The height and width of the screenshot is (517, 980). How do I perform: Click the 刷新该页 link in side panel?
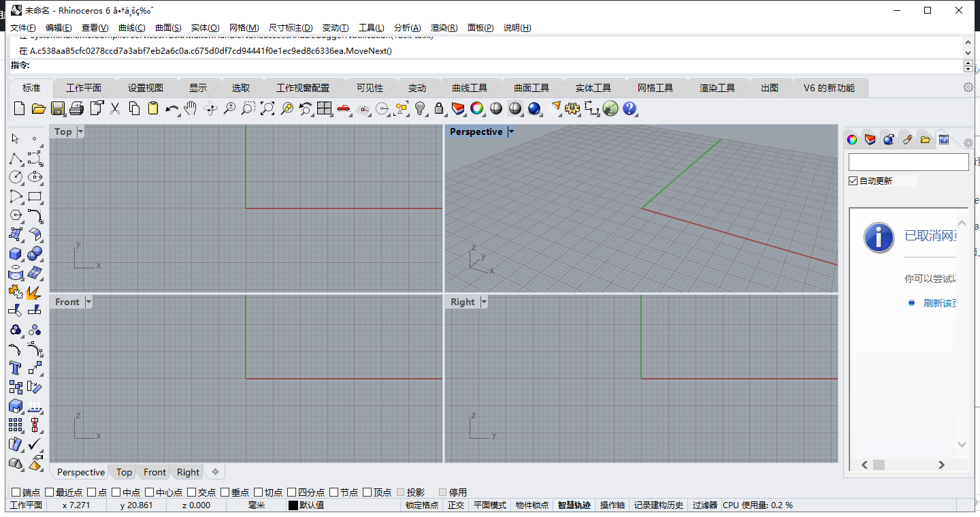point(940,303)
